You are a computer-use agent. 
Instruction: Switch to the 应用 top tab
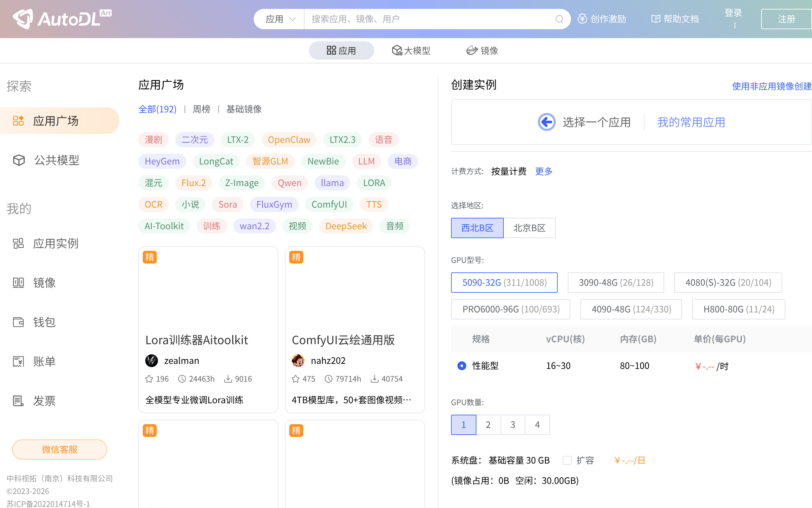[x=341, y=50]
